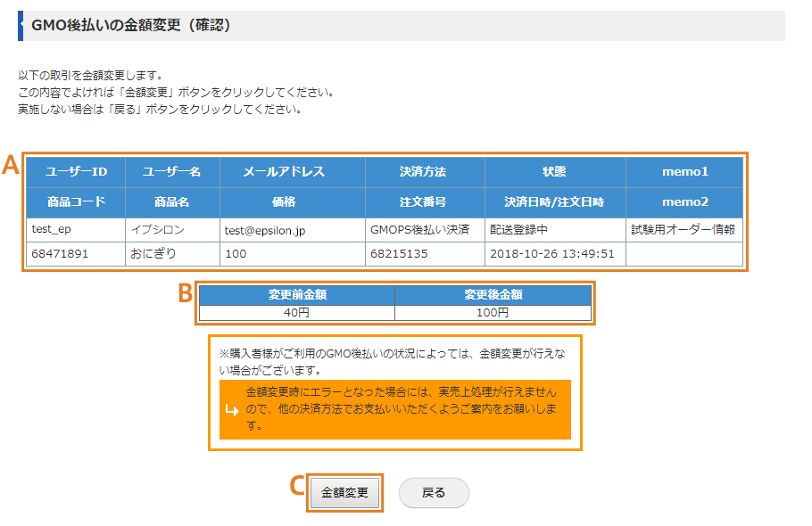Click the 価格 column header
Screen dimensions: 812x526
pos(293,202)
